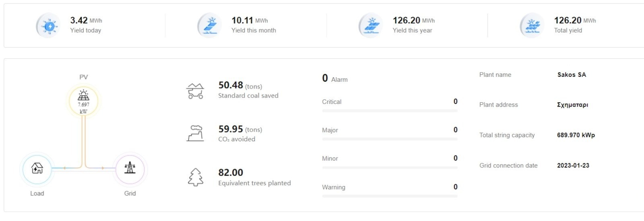The height and width of the screenshot is (221, 644).
Task: Click the grid connection date 2023-01-23
Action: (x=573, y=165)
